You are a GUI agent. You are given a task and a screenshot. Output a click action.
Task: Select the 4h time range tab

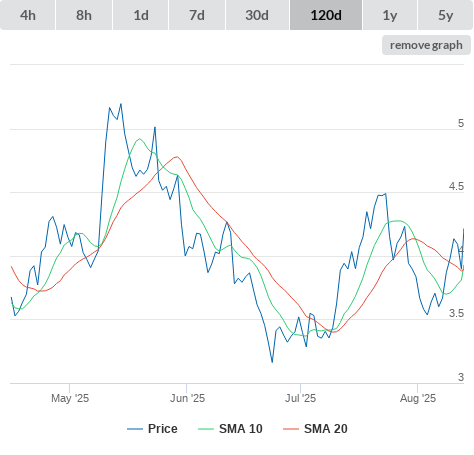click(28, 15)
